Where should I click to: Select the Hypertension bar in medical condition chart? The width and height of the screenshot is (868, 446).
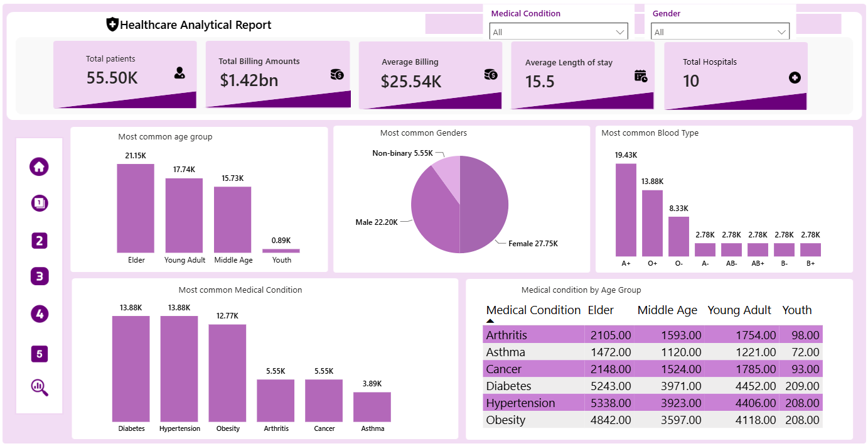pos(179,369)
